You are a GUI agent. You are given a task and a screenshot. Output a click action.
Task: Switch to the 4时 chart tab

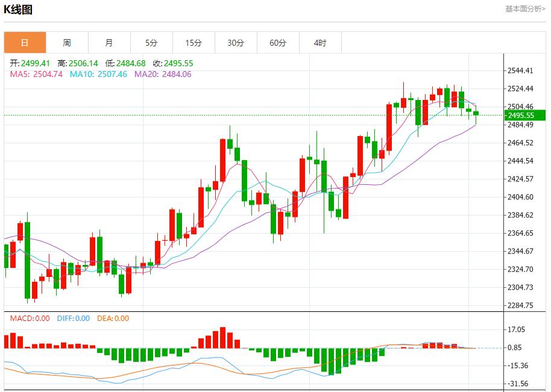[x=320, y=43]
